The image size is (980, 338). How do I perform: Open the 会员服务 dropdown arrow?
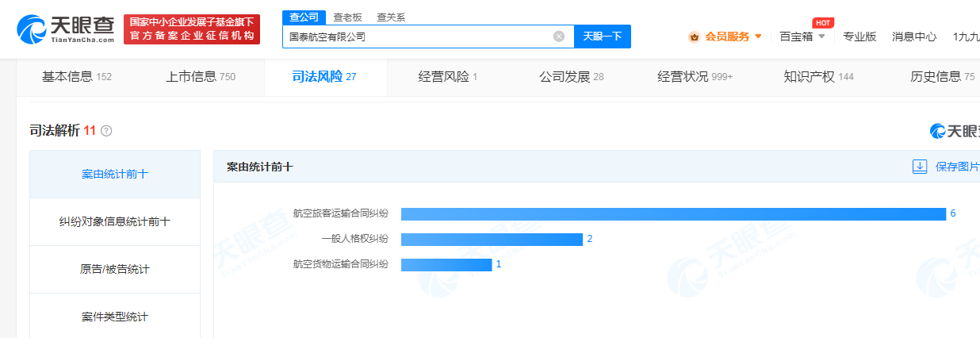tap(759, 36)
